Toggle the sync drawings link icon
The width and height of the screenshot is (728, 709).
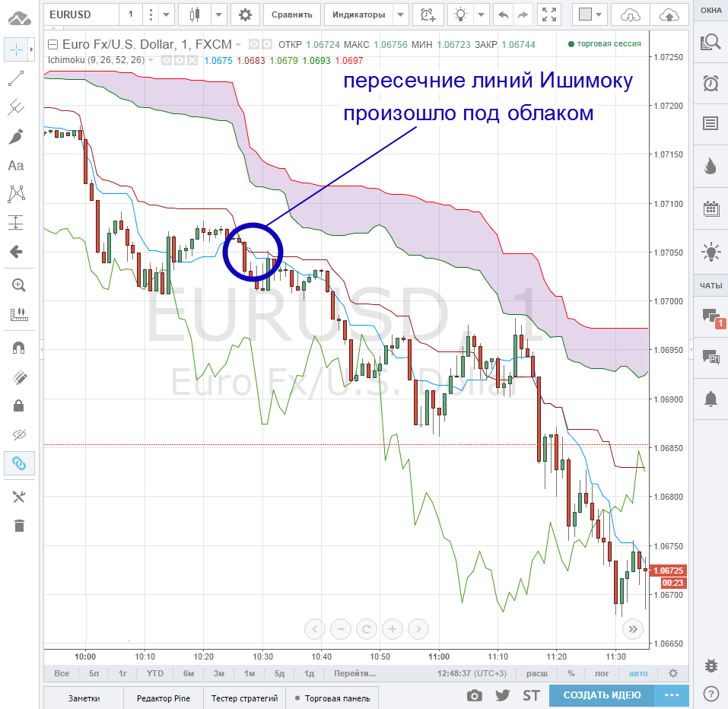point(19,463)
